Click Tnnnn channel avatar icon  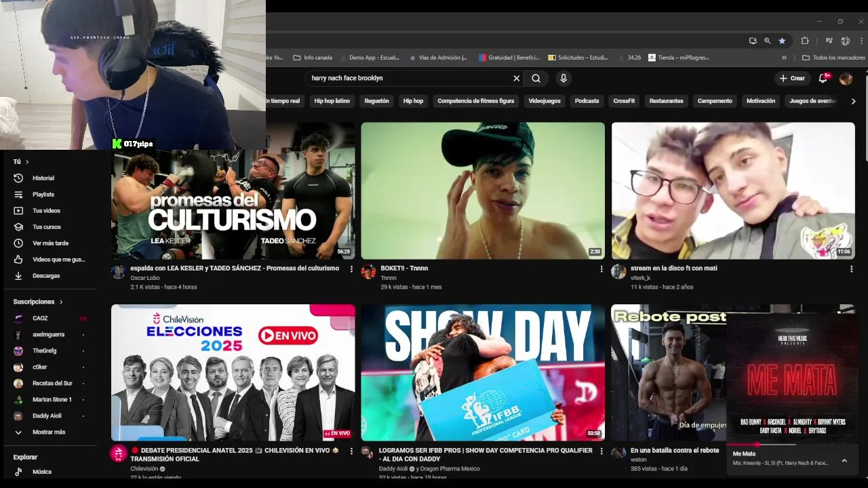pos(368,272)
